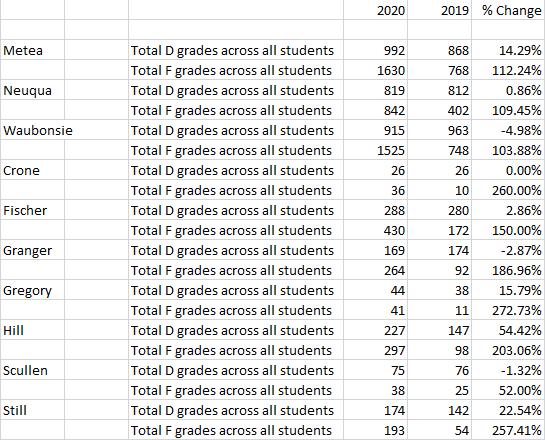Select the 0.86% change cell

[x=509, y=90]
